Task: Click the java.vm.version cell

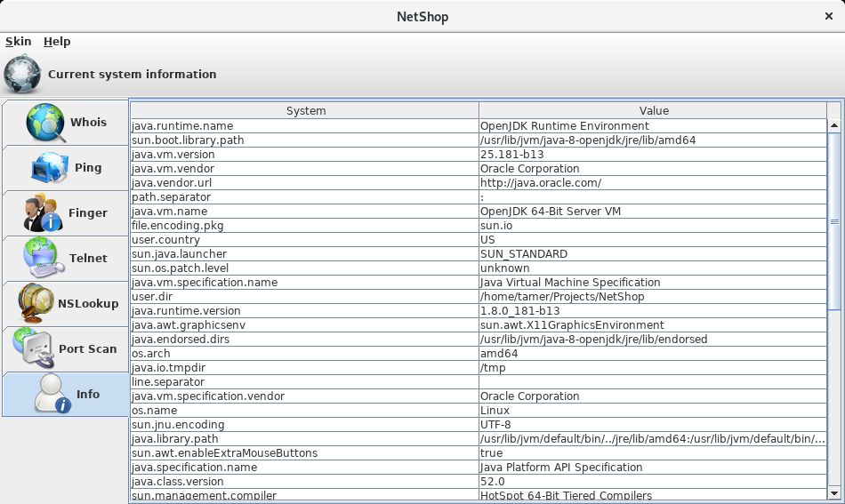Action: [x=304, y=154]
